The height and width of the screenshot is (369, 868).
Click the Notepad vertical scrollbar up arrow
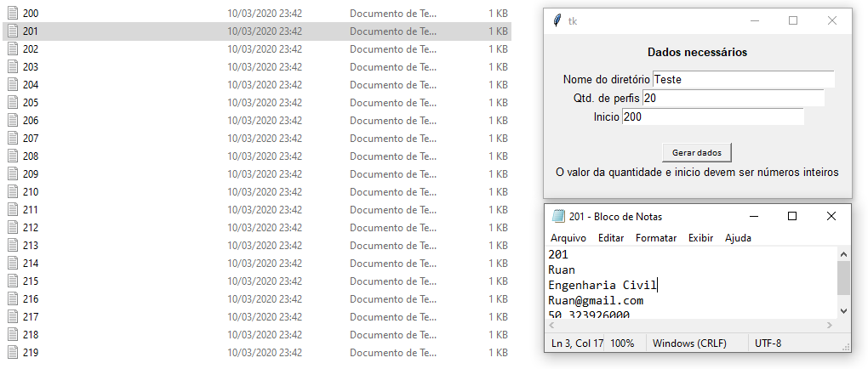pos(843,254)
